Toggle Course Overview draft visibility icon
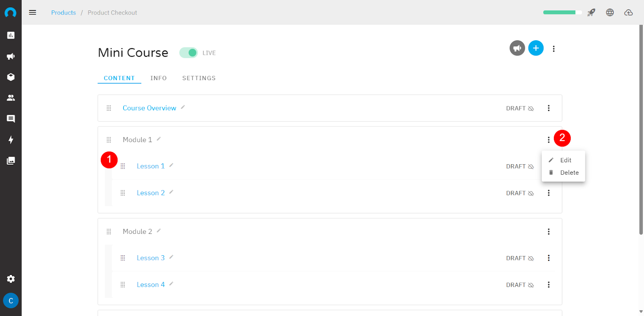 click(531, 108)
